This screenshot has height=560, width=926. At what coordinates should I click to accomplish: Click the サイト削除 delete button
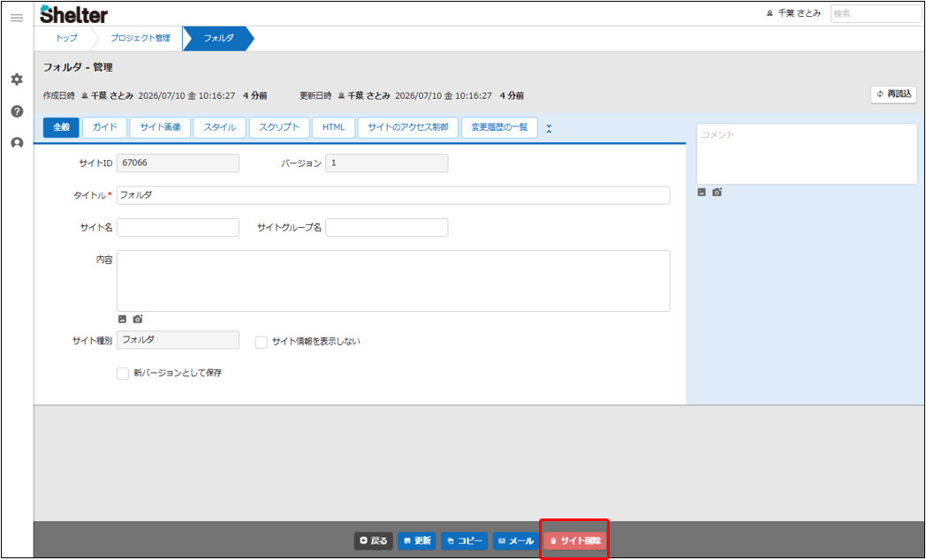[574, 541]
